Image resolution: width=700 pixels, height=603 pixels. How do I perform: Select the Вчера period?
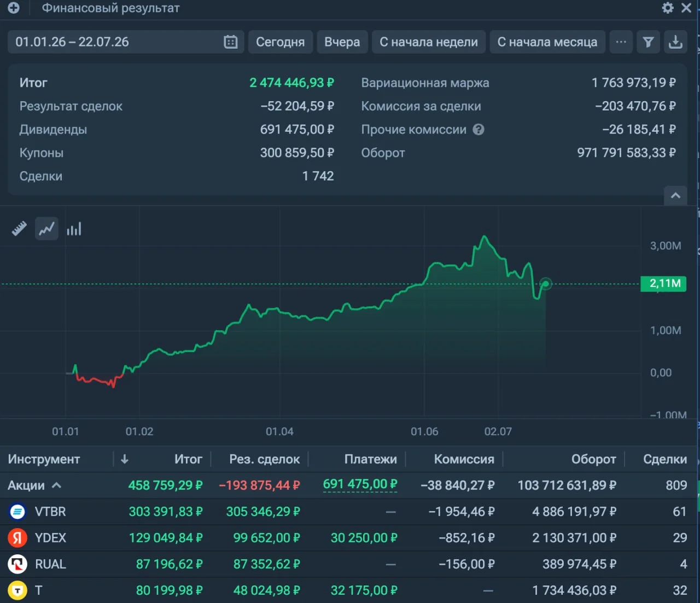coord(342,42)
